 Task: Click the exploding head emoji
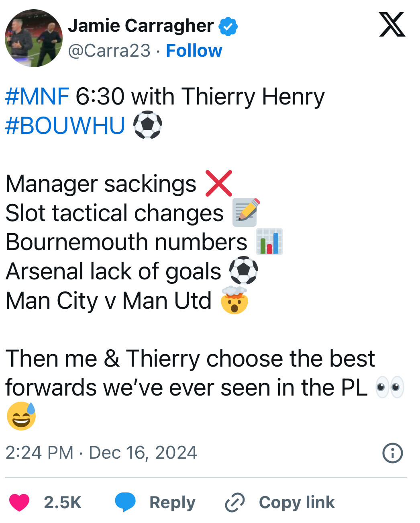(234, 300)
